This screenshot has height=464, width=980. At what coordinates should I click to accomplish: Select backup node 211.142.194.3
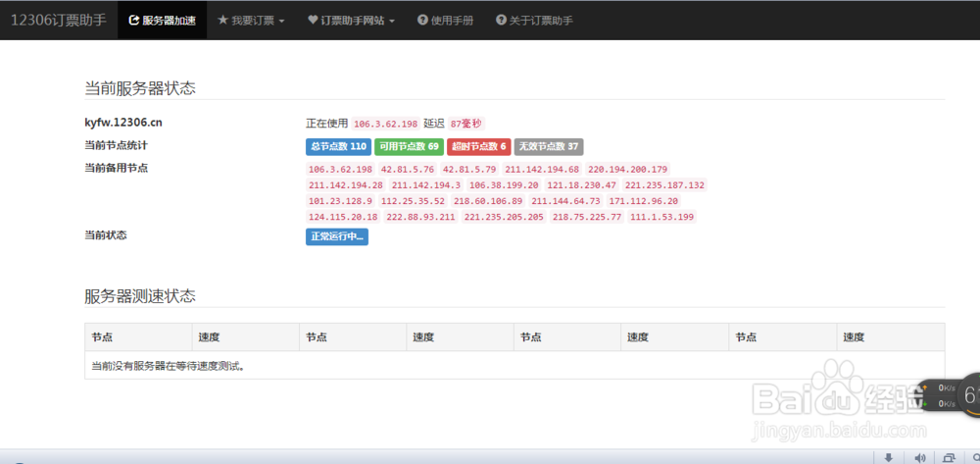click(426, 185)
